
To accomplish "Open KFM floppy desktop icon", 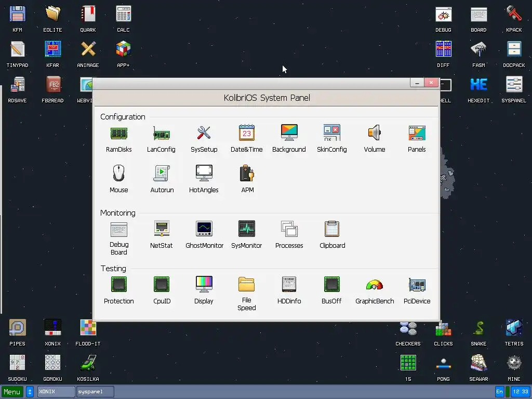I will [17, 14].
